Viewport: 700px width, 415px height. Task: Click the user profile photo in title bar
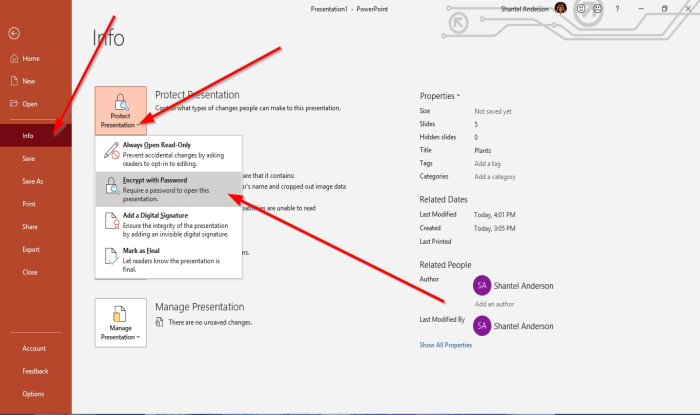[561, 8]
